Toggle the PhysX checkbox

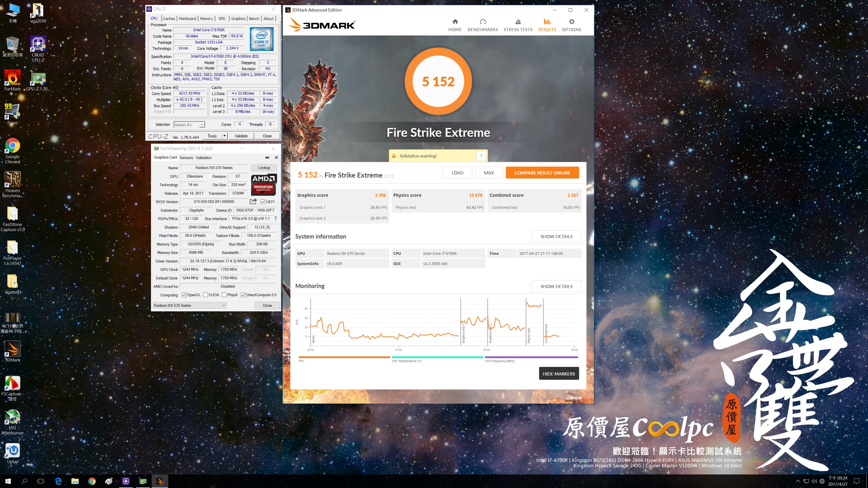tap(224, 295)
